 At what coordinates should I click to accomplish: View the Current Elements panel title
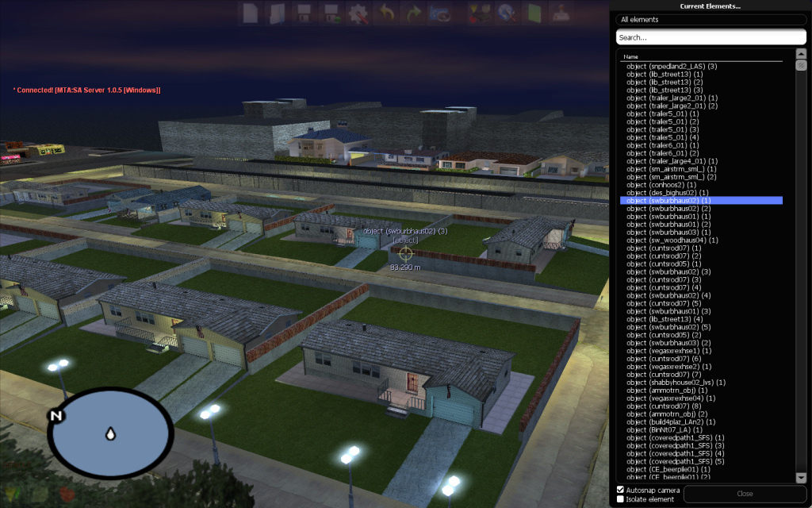coord(710,6)
